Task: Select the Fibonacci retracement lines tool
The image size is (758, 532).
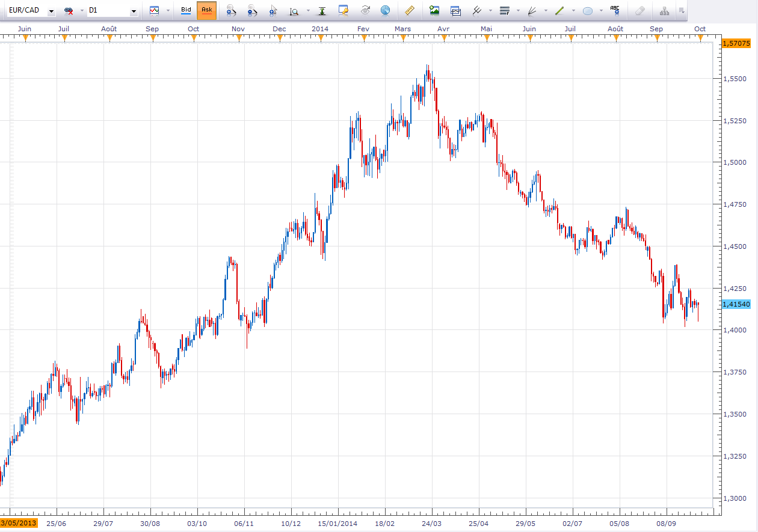Action: tap(505, 10)
